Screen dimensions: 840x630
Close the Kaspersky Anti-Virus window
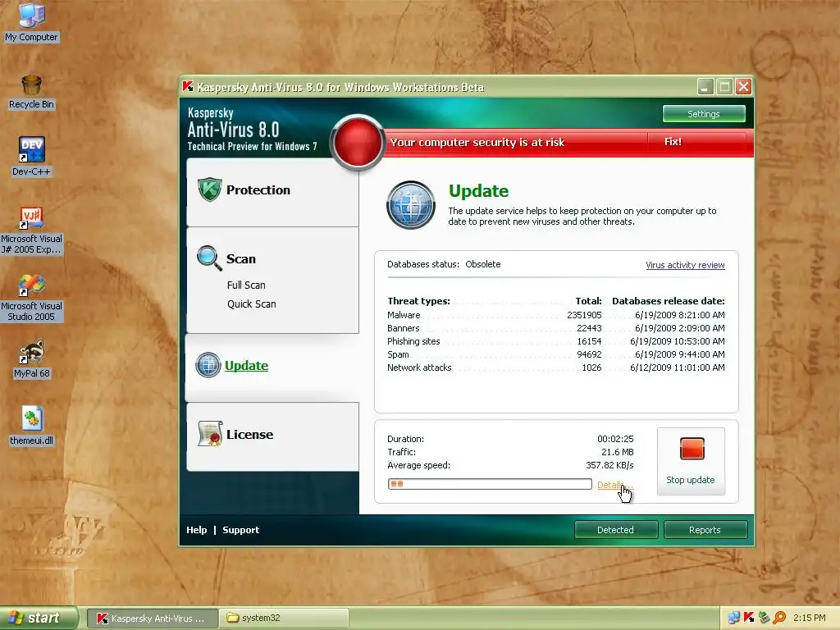(x=743, y=86)
